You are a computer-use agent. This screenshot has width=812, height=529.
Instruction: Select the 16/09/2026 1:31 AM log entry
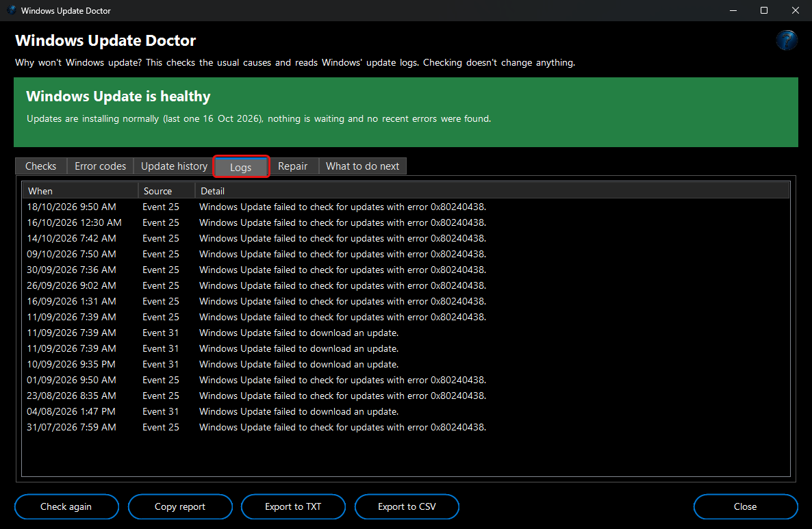click(x=406, y=301)
